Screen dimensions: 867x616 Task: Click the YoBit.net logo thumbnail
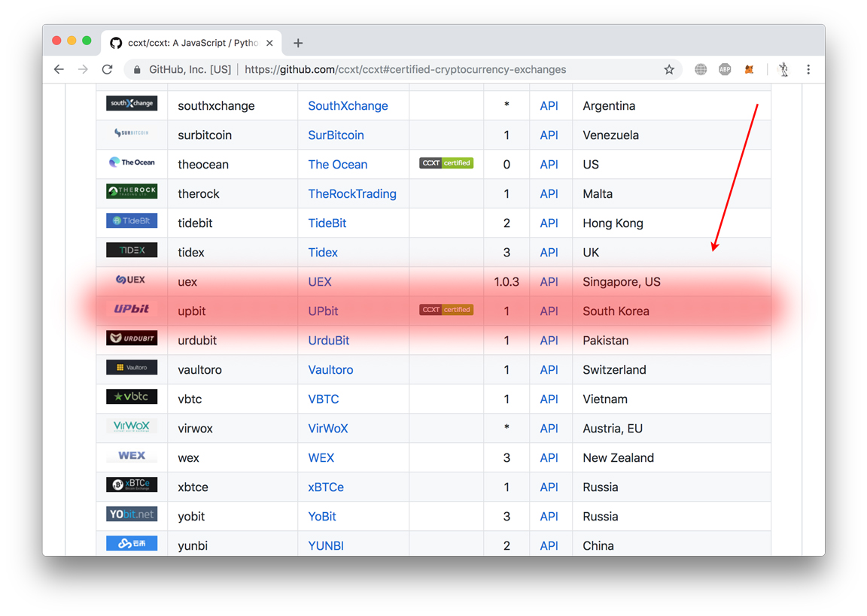[x=131, y=514]
